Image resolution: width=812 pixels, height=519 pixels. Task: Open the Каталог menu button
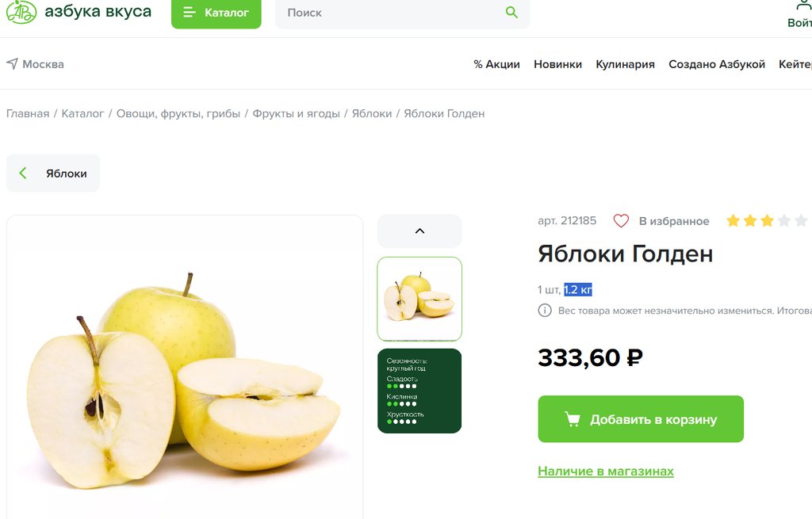[216, 13]
